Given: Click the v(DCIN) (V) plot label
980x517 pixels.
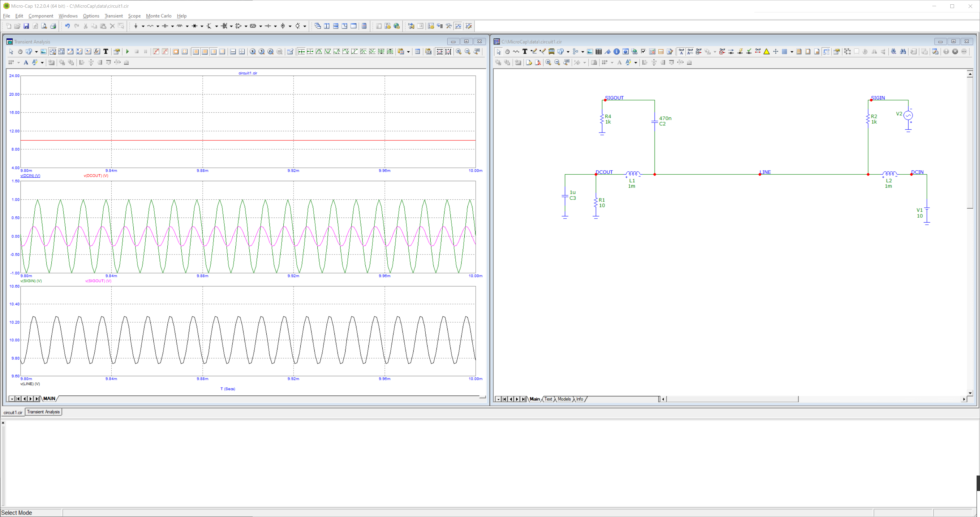Looking at the screenshot, I should 30,176.
